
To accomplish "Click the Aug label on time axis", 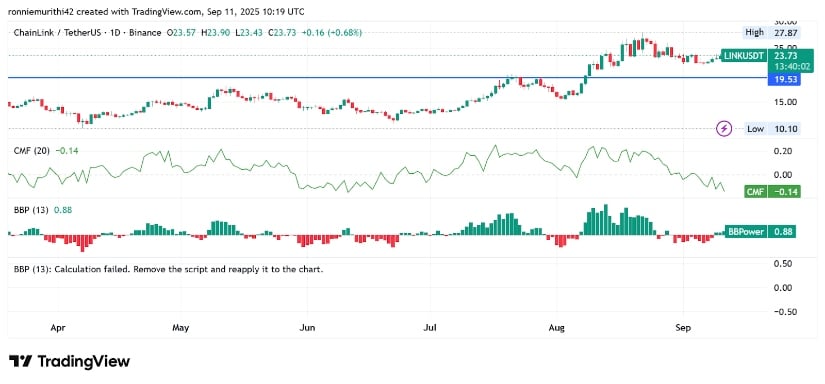I will click(x=556, y=328).
